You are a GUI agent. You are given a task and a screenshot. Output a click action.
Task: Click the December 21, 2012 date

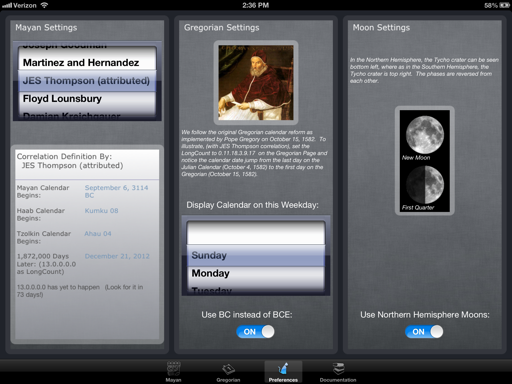click(x=117, y=256)
